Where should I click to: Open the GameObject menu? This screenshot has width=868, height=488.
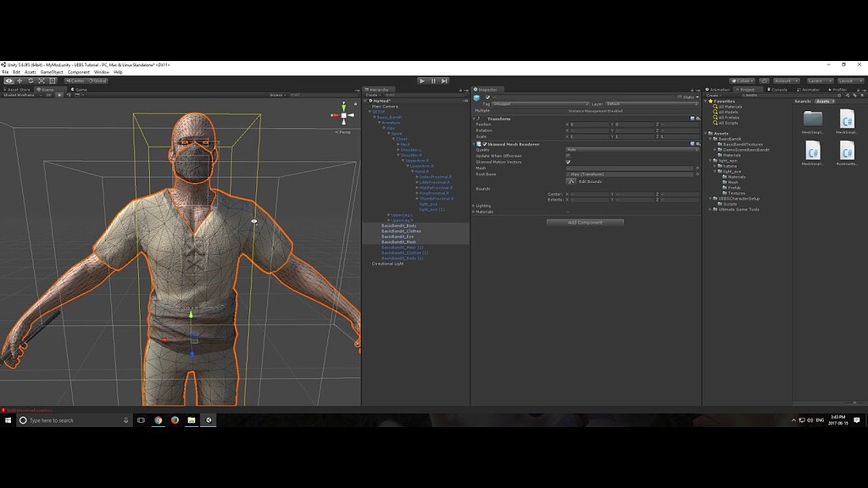point(53,72)
